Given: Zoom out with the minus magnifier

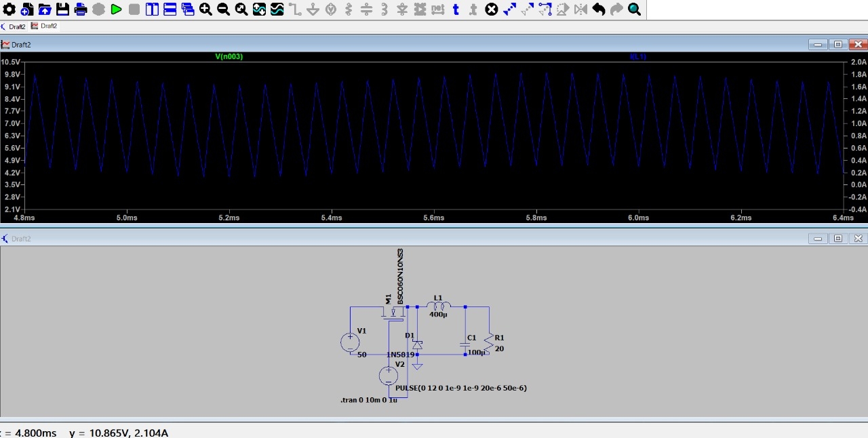Looking at the screenshot, I should coord(223,9).
